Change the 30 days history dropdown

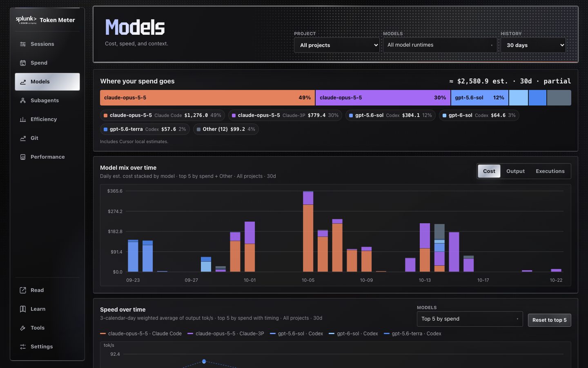point(533,45)
